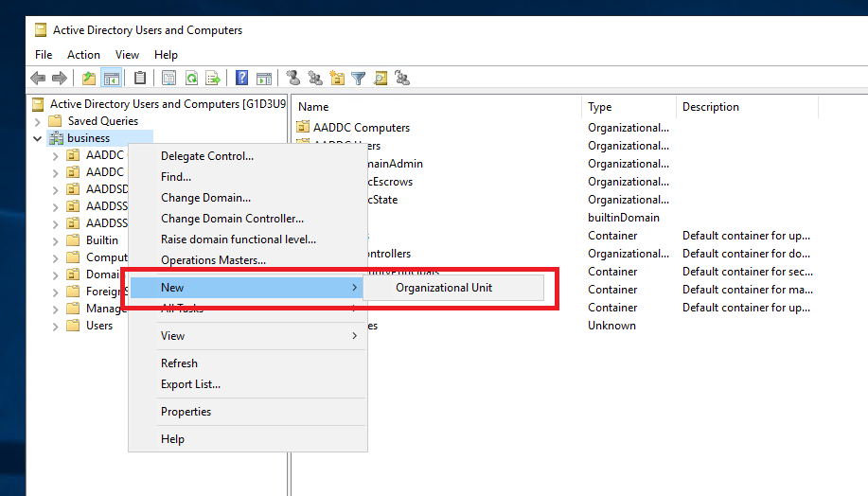Expand the AADDSD tree node

[55, 190]
